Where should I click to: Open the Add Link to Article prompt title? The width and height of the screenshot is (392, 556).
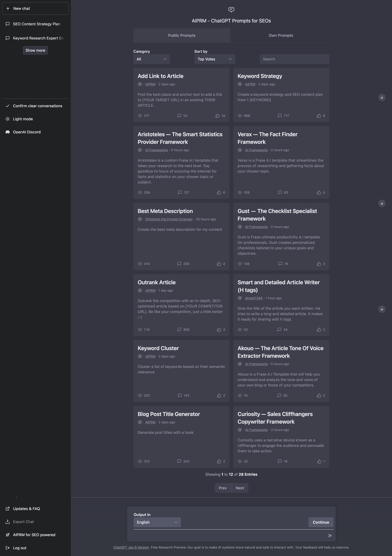[160, 76]
